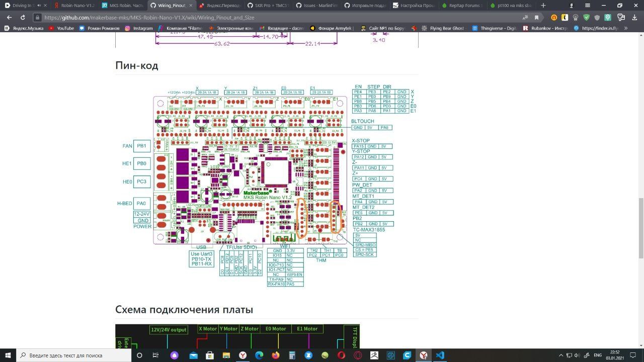The height and width of the screenshot is (362, 644).
Task: Open the clock showing 22:52
Action: (x=616, y=355)
